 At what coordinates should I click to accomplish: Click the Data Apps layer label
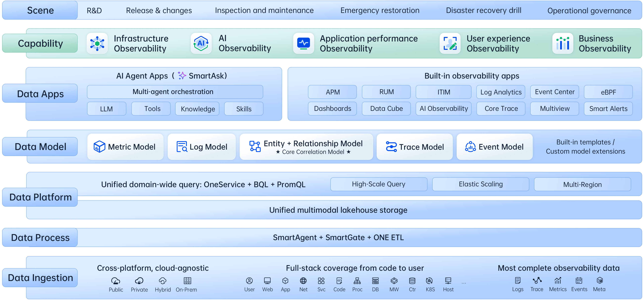click(x=40, y=93)
